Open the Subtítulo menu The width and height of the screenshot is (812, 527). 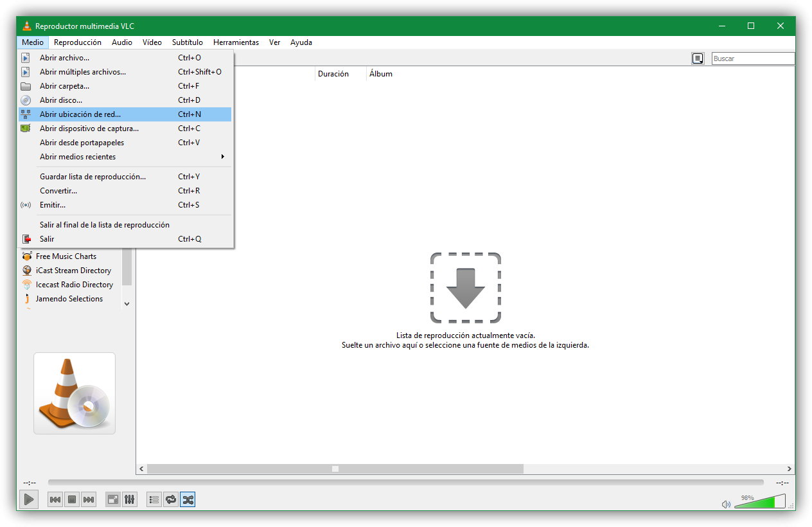tap(188, 42)
